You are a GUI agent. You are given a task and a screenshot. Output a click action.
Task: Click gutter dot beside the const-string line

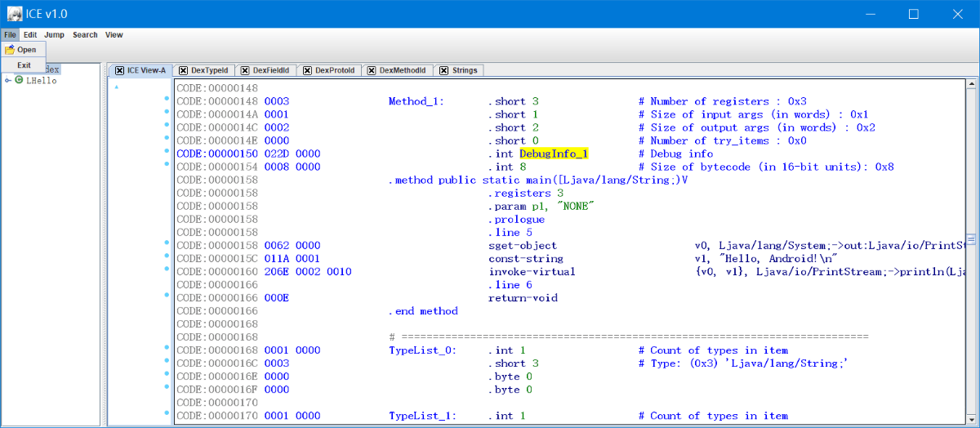pyautogui.click(x=167, y=256)
